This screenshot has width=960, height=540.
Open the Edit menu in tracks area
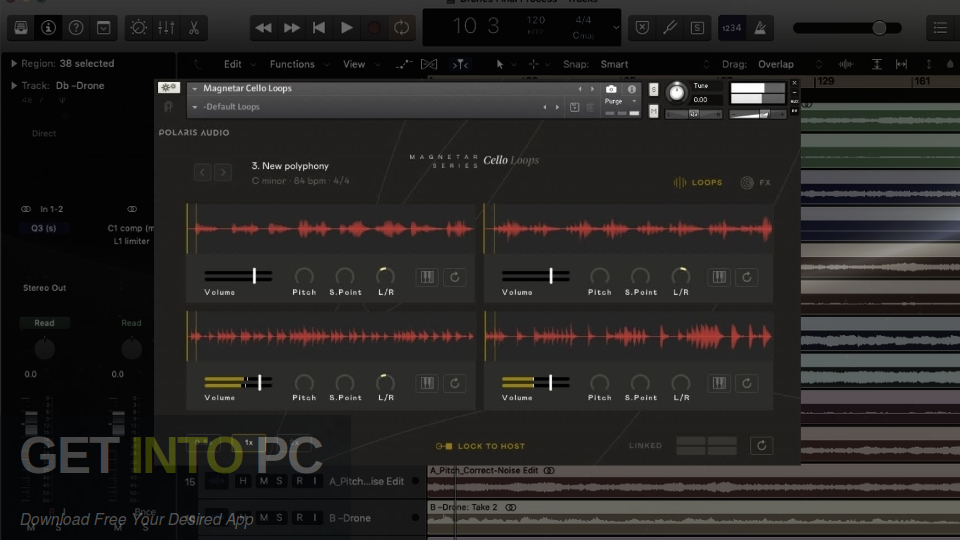(239, 64)
